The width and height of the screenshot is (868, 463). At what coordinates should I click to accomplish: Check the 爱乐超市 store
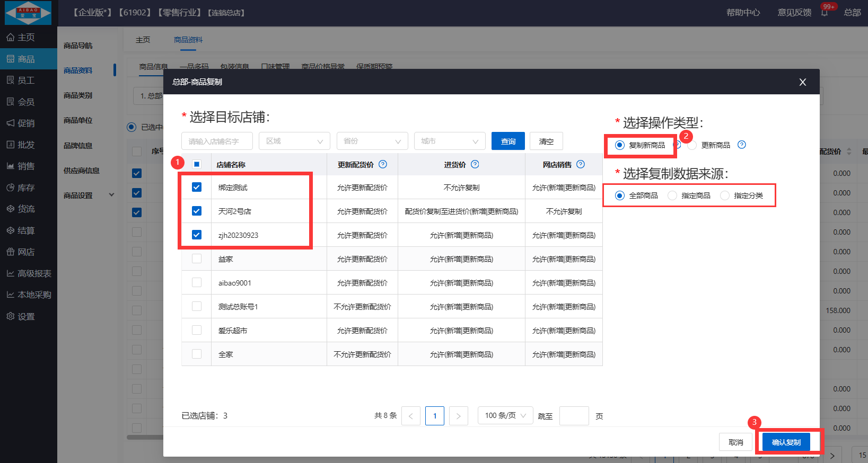(x=197, y=330)
